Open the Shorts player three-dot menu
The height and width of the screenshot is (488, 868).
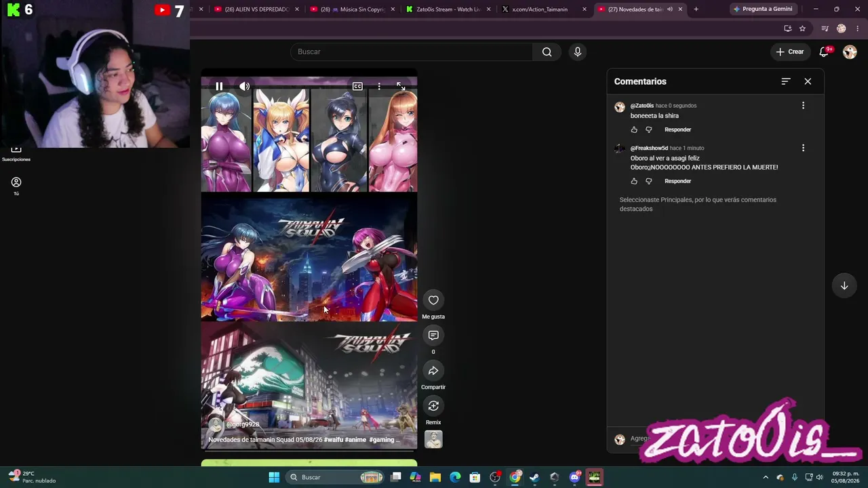(x=379, y=86)
